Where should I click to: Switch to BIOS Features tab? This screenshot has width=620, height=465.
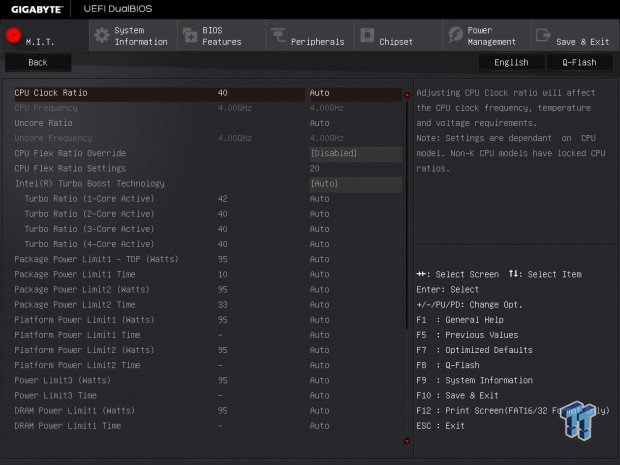tap(221, 35)
